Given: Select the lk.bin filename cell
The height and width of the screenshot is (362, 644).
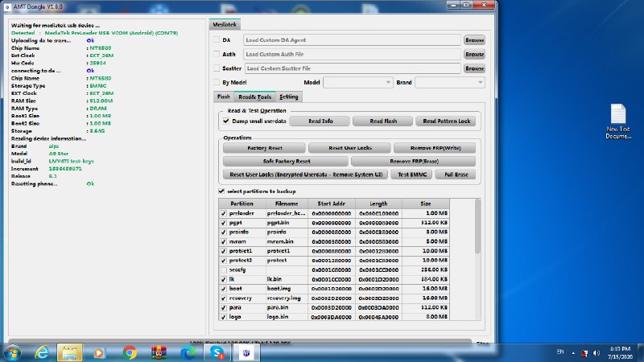Looking at the screenshot, I should tap(287, 279).
